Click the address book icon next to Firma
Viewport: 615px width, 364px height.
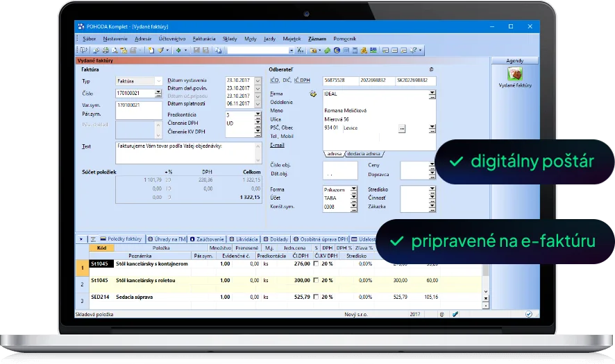click(313, 94)
